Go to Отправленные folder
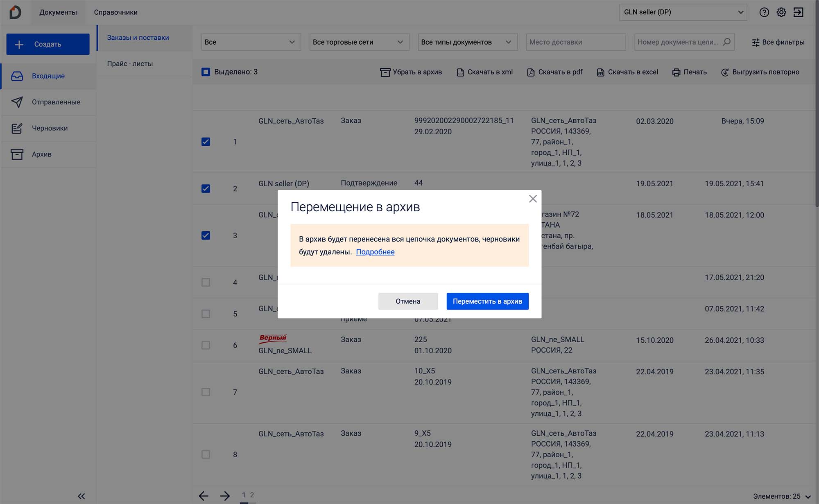Image resolution: width=819 pixels, height=504 pixels. [48, 102]
